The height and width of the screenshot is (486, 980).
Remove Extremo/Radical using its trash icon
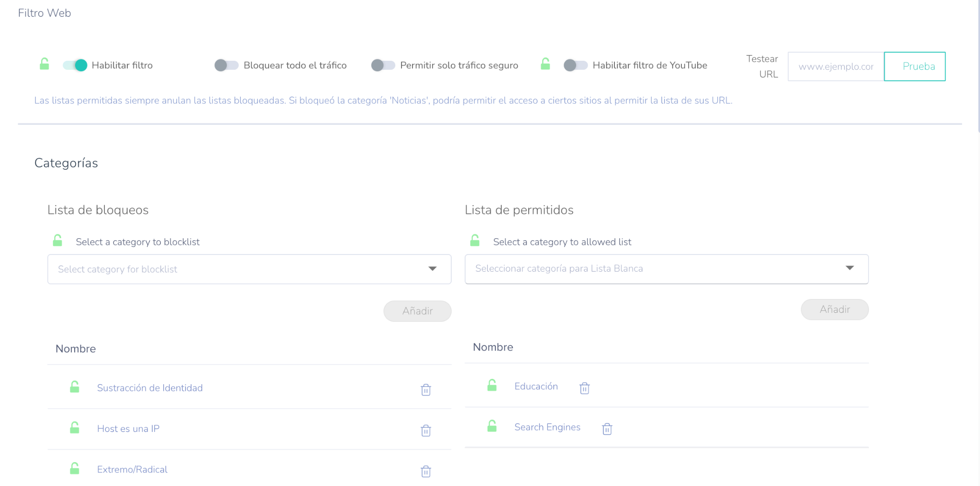pyautogui.click(x=425, y=471)
